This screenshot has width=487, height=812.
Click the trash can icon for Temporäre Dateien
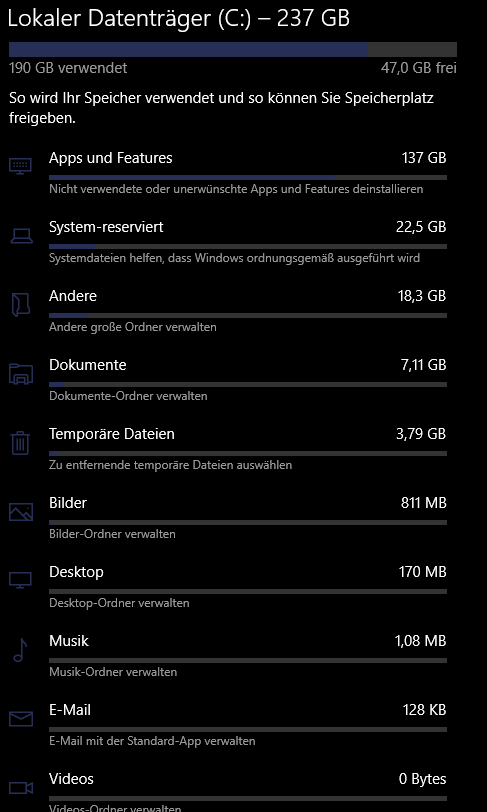(20, 443)
